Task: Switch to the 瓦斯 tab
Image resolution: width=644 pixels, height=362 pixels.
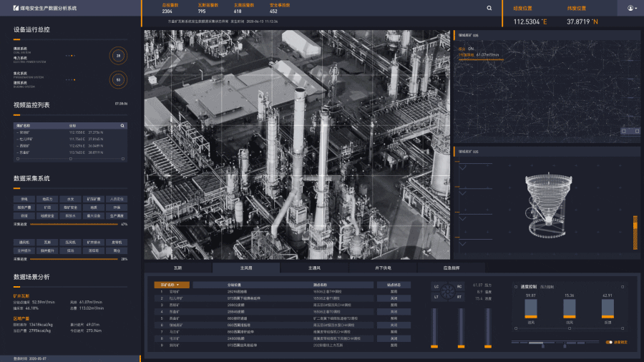Action: tap(178, 268)
